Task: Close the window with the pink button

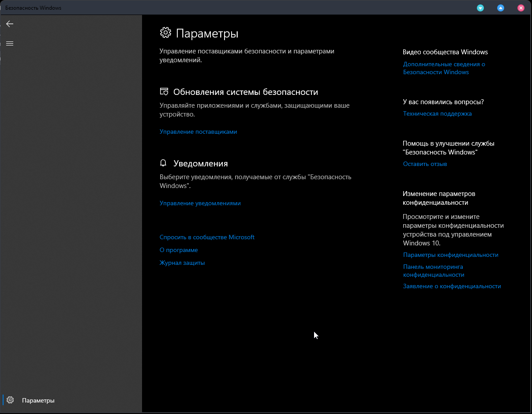Action: 521,8
